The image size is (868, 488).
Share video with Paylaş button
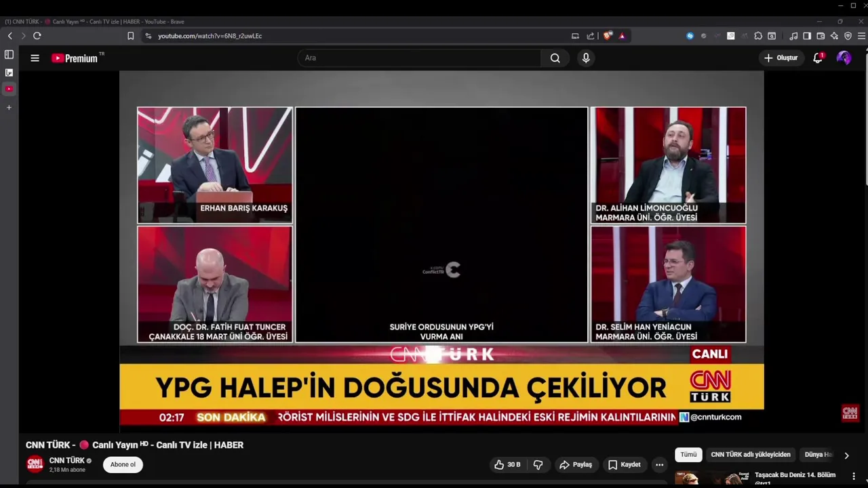(576, 464)
